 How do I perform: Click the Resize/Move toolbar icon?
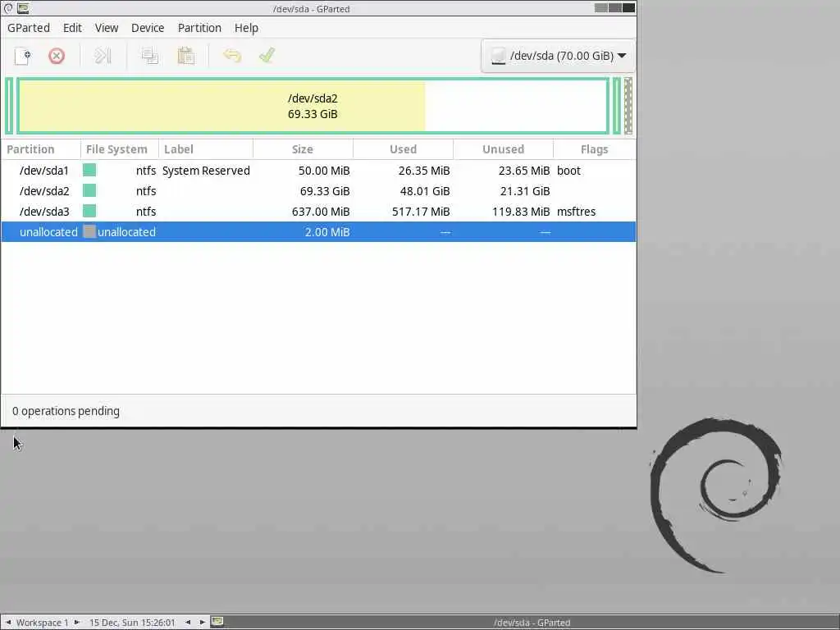[103, 56]
